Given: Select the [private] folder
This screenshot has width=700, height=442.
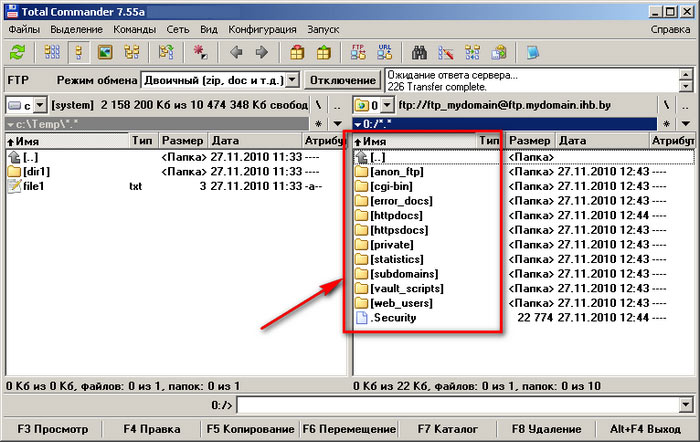Looking at the screenshot, I should (392, 245).
